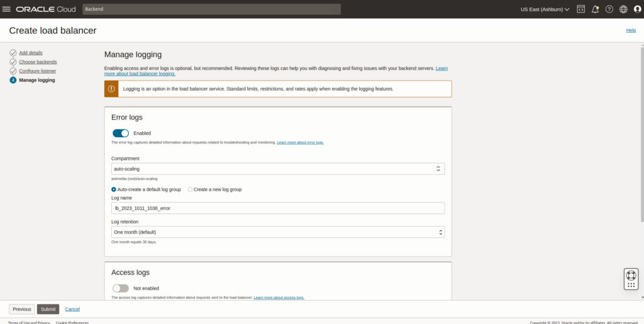Open the Log retention dropdown
This screenshot has width=644, height=324.
coord(278,232)
